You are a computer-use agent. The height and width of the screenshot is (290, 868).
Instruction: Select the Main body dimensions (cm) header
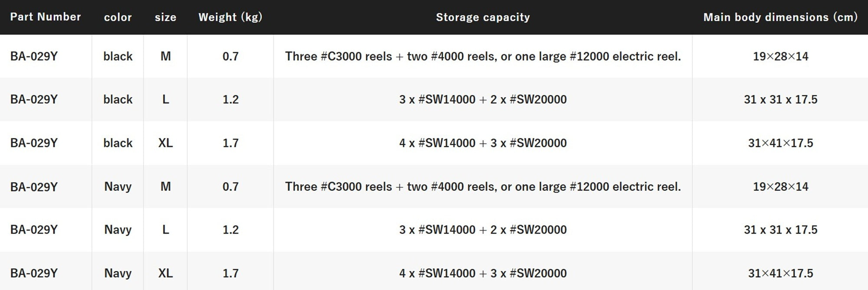coord(780,17)
